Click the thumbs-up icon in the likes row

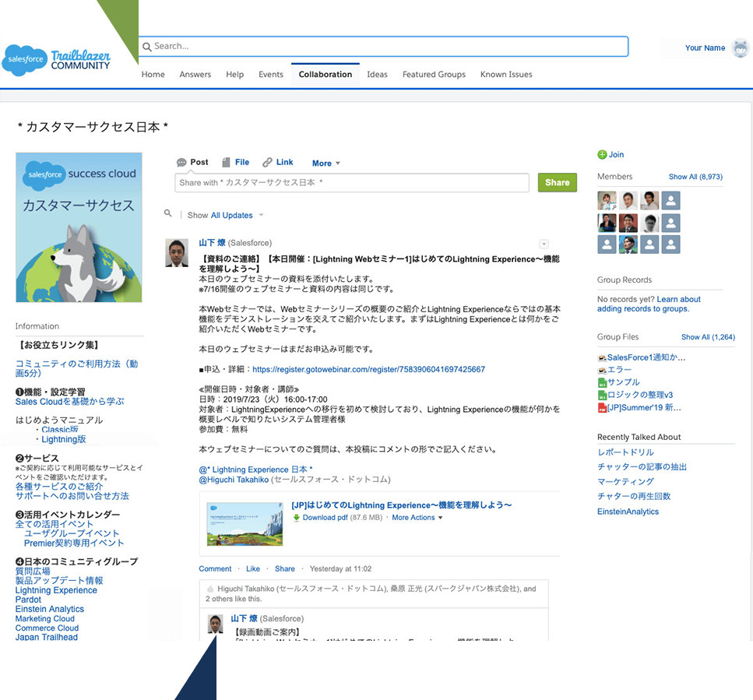point(210,589)
